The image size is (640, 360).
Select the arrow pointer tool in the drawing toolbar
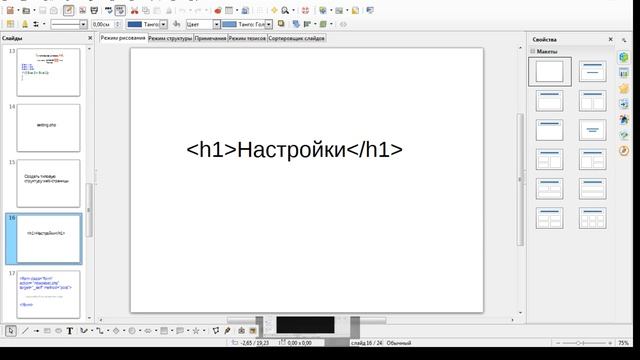11,331
